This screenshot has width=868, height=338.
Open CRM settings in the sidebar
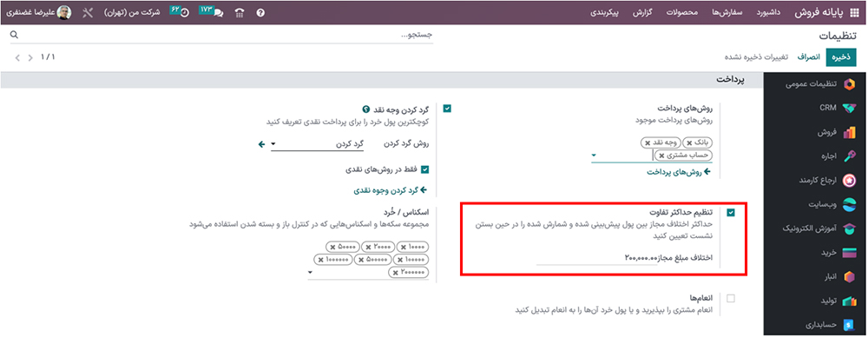pyautogui.click(x=814, y=108)
